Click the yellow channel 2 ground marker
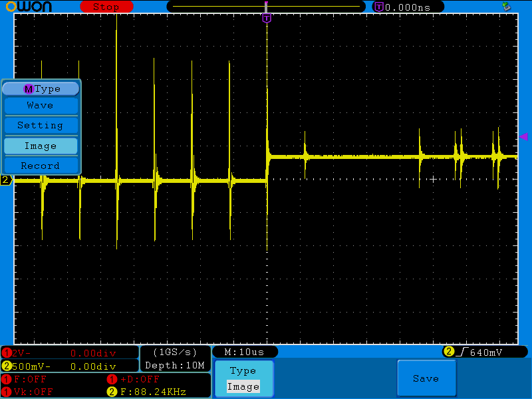 (x=5, y=180)
